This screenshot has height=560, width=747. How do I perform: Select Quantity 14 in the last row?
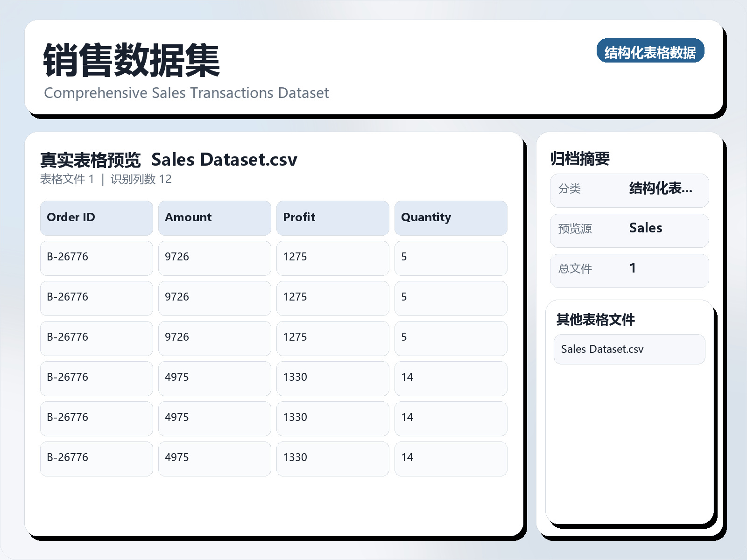pyautogui.click(x=451, y=458)
